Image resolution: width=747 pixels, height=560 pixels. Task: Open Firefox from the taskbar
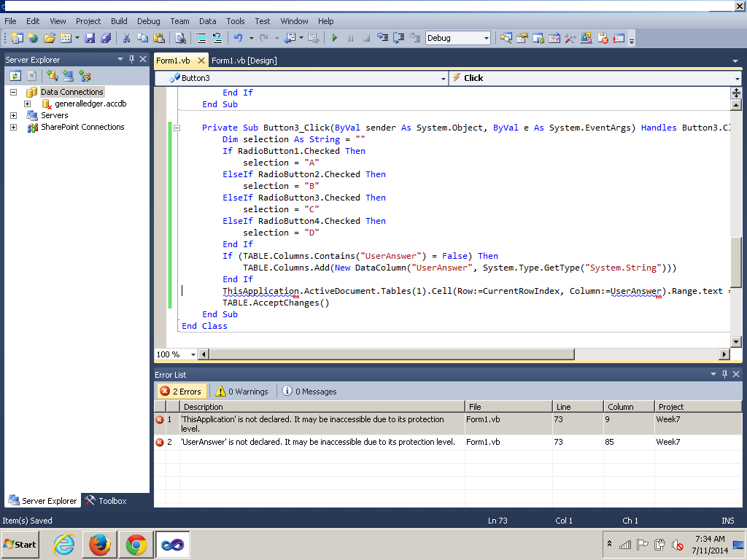click(x=100, y=544)
